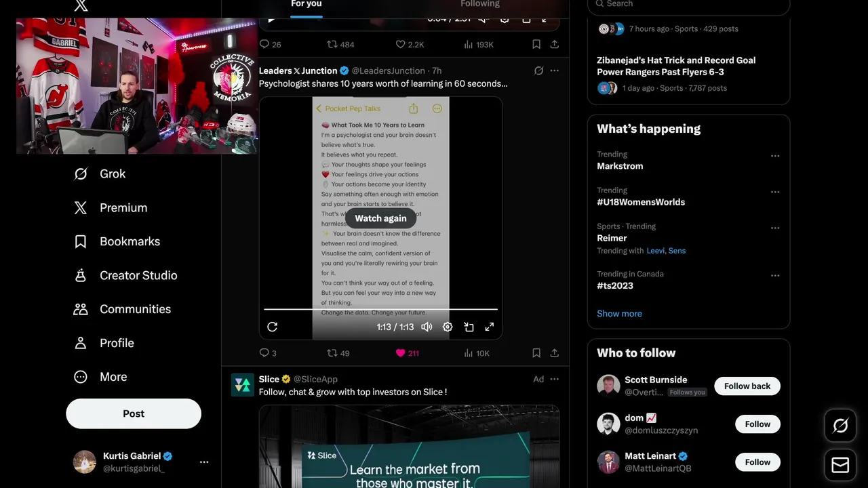Reply to the post with 26 comments
This screenshot has width=868, height=488.
(271, 44)
